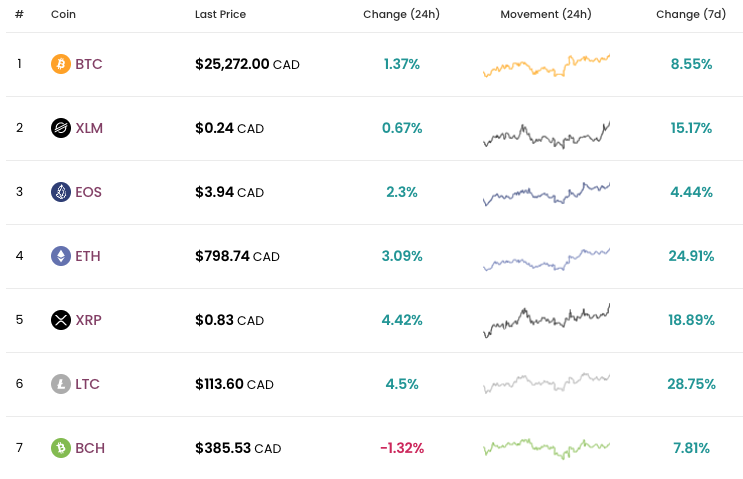Screen dimensions: 743x479
Task: Click the EOS coin icon
Action: pyautogui.click(x=61, y=192)
